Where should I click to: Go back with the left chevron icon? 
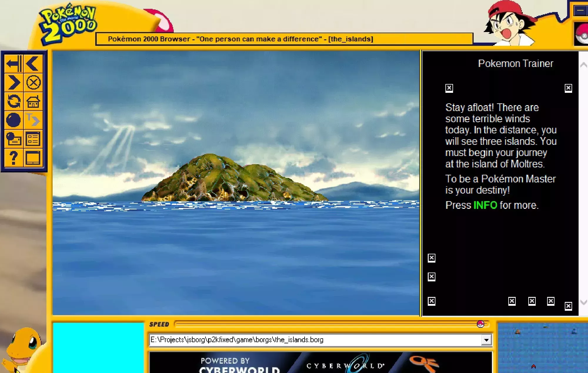[33, 63]
